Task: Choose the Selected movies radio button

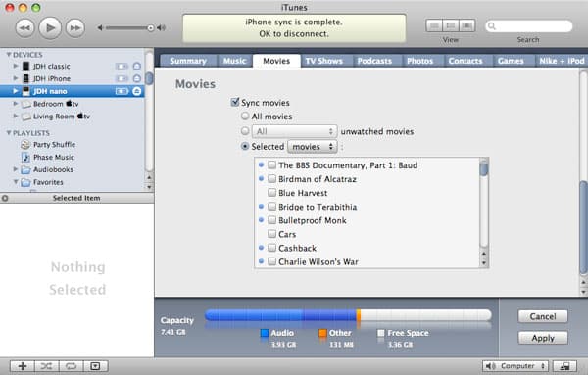Action: pos(245,146)
